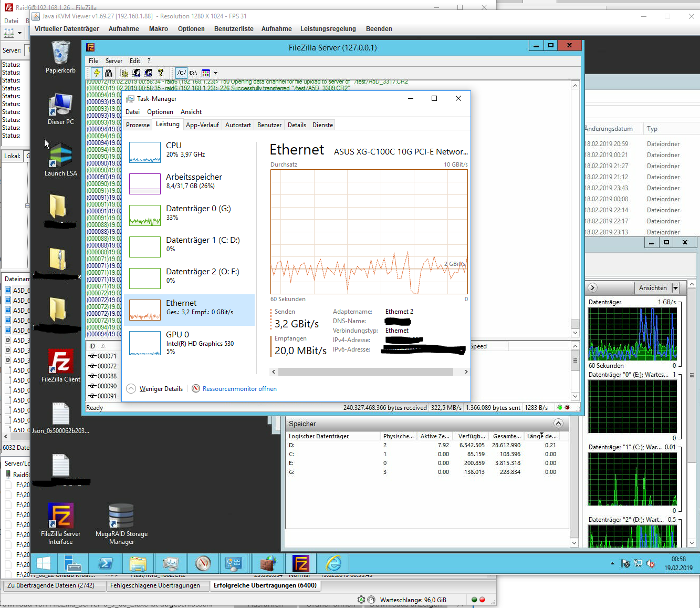Toggle the padlock lock-server button
The height and width of the screenshot is (608, 700).
pyautogui.click(x=108, y=73)
